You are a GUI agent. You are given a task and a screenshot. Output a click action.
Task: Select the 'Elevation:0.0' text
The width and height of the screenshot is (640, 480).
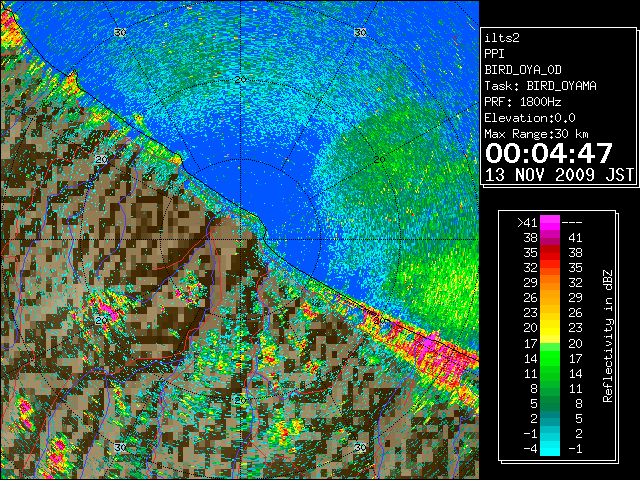tap(530, 118)
